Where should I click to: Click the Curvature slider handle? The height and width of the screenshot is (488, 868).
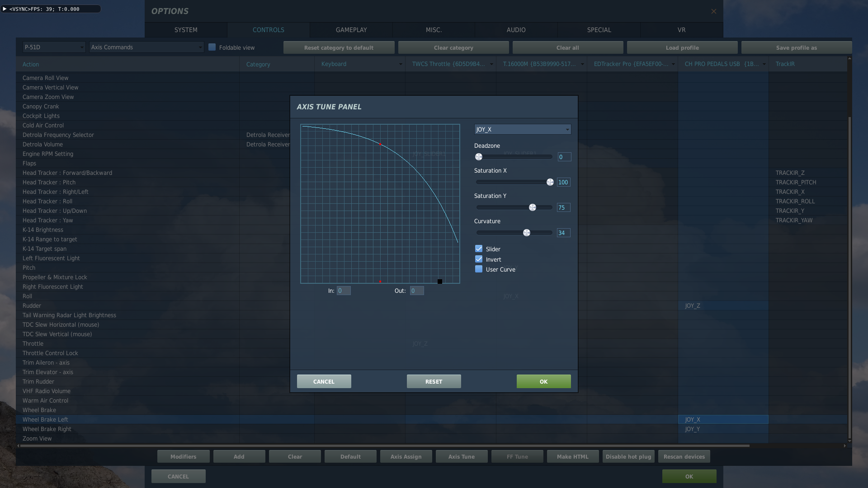527,233
